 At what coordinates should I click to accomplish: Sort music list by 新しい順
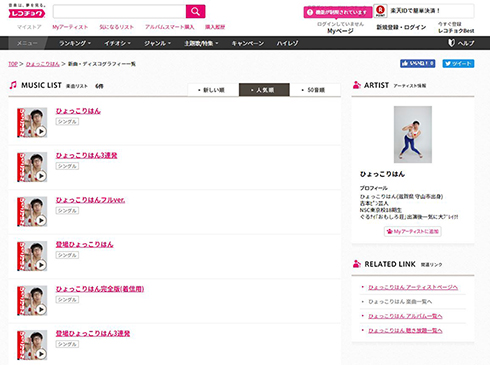pyautogui.click(x=213, y=90)
